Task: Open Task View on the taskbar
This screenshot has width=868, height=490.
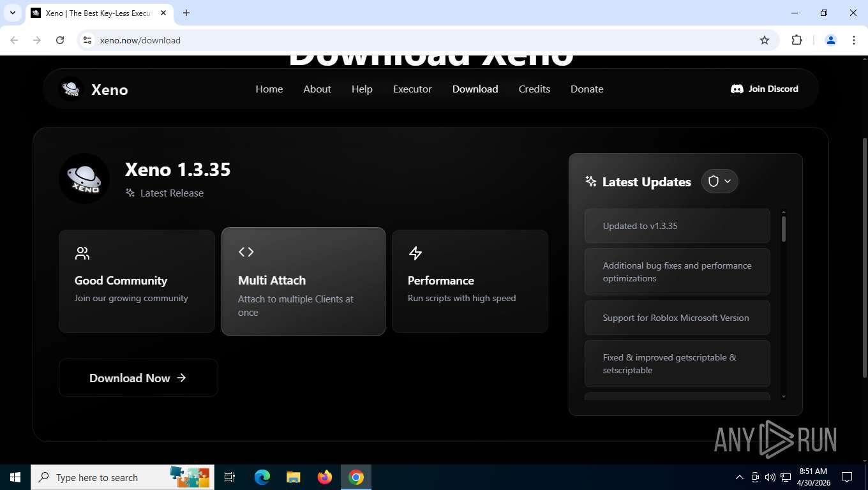Action: point(230,477)
